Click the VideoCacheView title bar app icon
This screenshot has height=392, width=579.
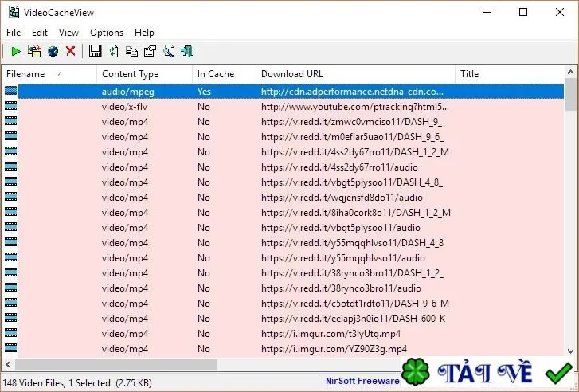[x=14, y=12]
